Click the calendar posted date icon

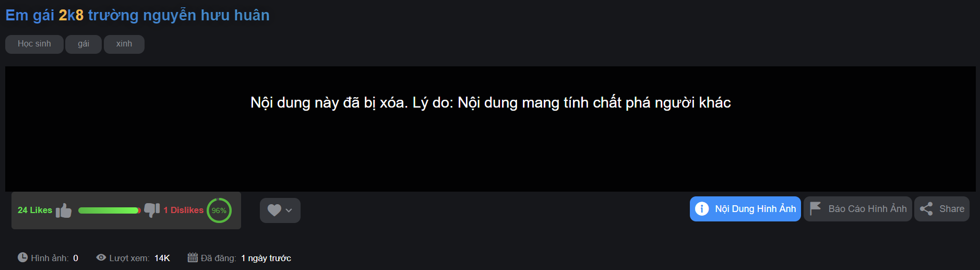point(193,257)
